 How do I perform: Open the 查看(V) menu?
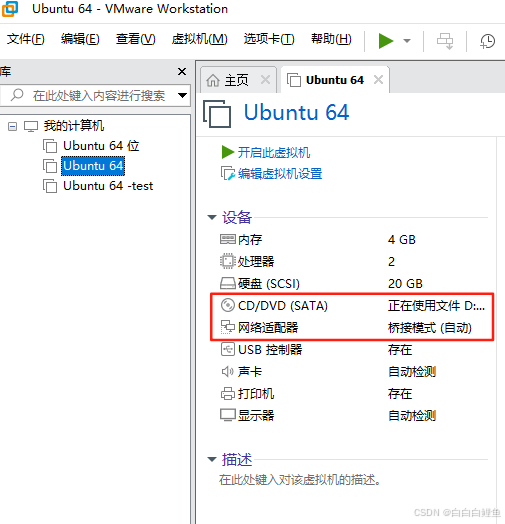click(x=135, y=39)
